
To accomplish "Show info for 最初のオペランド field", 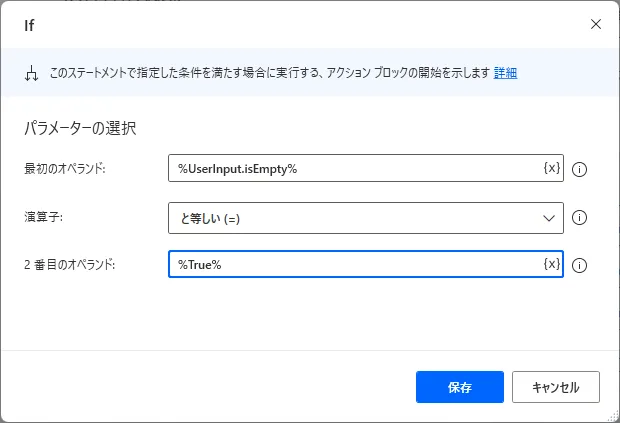I will [579, 169].
